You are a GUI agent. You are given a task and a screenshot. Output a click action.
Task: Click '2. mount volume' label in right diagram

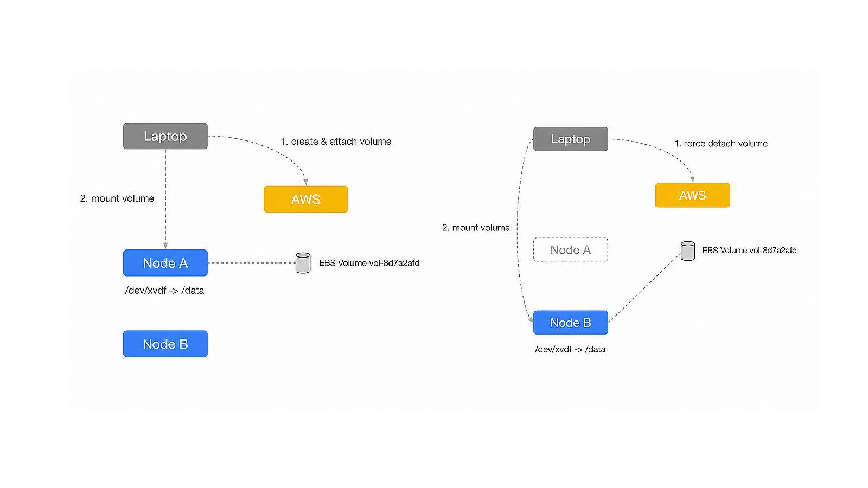pyautogui.click(x=476, y=228)
